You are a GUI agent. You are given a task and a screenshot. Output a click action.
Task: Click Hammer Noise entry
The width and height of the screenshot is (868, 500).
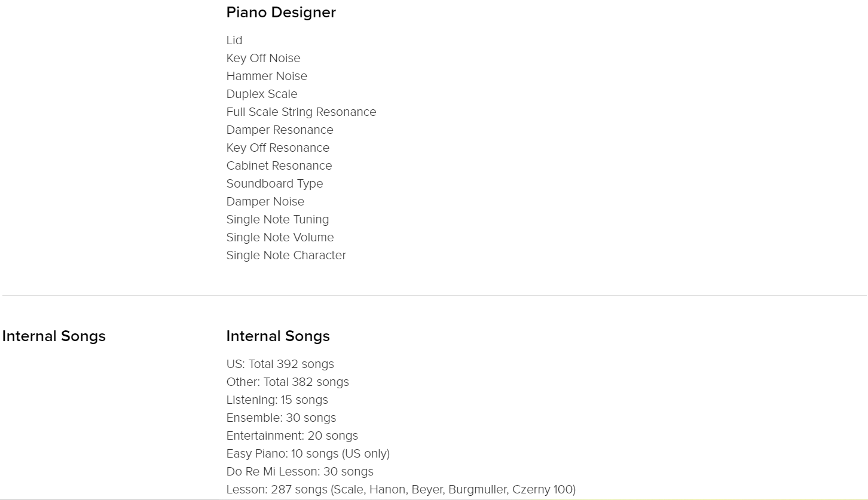267,76
